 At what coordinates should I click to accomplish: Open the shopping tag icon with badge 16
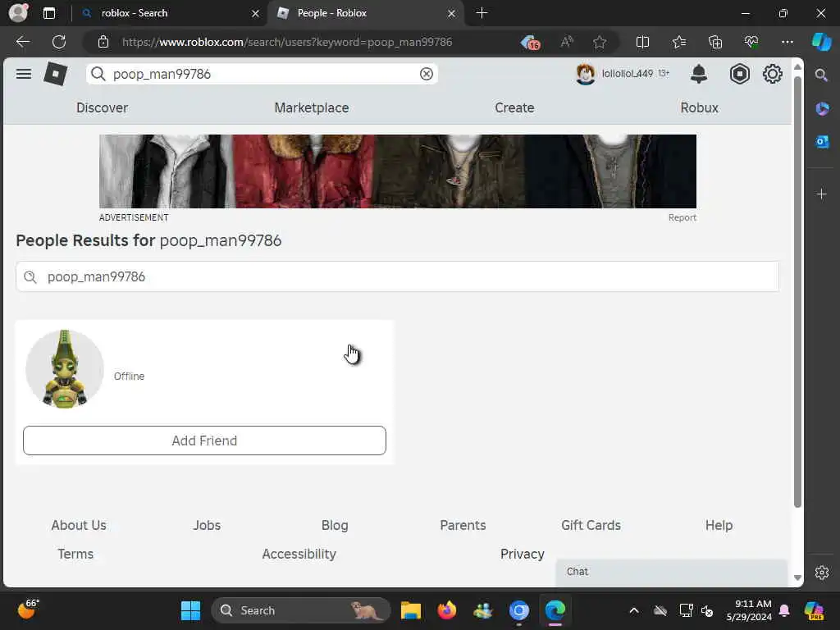[531, 42]
